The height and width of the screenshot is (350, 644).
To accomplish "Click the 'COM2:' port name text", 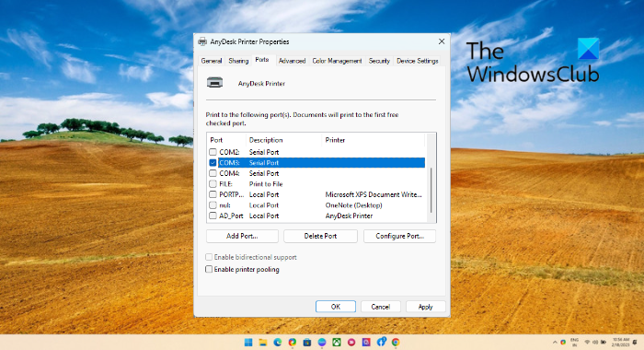I will (229, 152).
